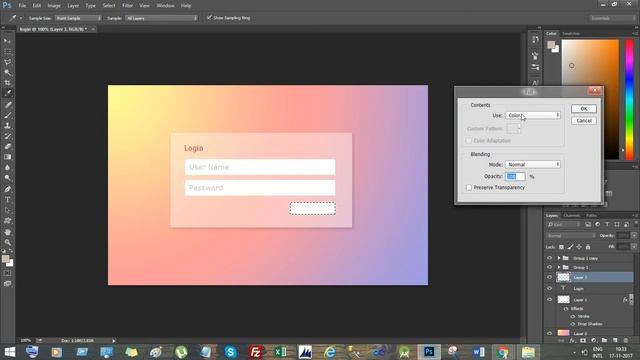Select the Dodge tool

7,178
